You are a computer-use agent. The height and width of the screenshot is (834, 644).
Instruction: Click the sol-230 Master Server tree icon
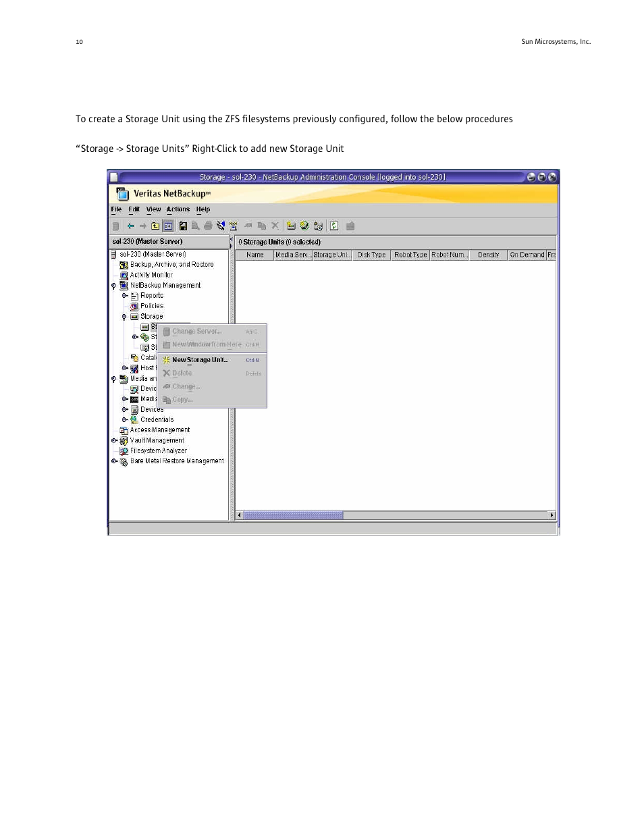113,255
